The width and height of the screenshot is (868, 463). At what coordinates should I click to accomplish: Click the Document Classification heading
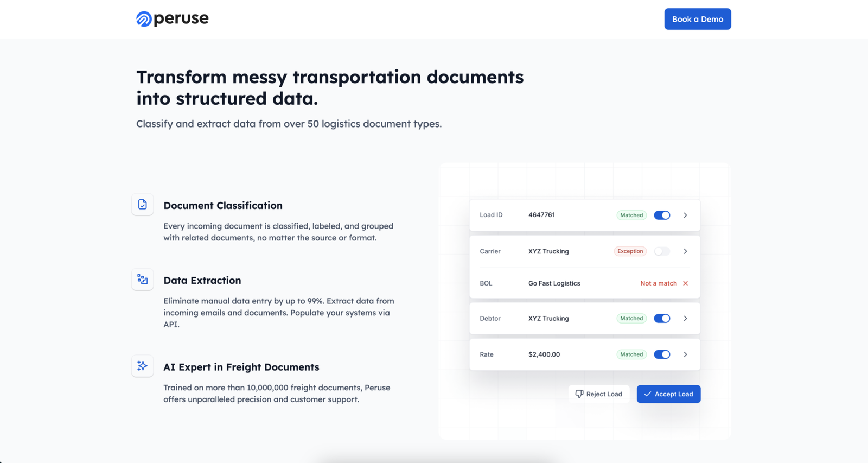(223, 206)
